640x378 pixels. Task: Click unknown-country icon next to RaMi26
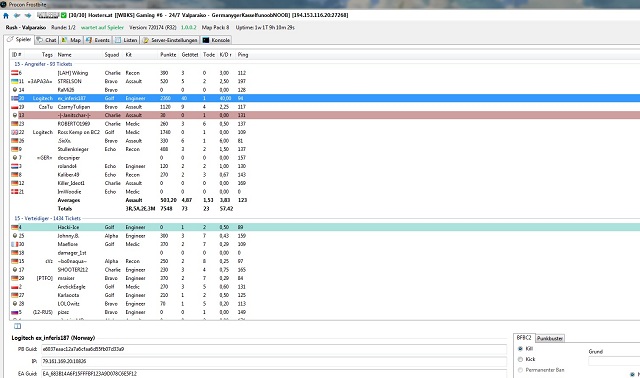click(15, 90)
